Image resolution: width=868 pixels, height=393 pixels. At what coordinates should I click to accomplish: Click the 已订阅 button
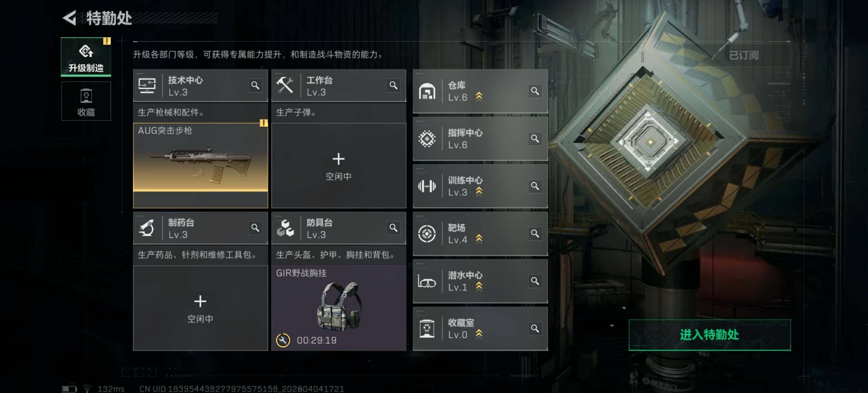[x=744, y=55]
